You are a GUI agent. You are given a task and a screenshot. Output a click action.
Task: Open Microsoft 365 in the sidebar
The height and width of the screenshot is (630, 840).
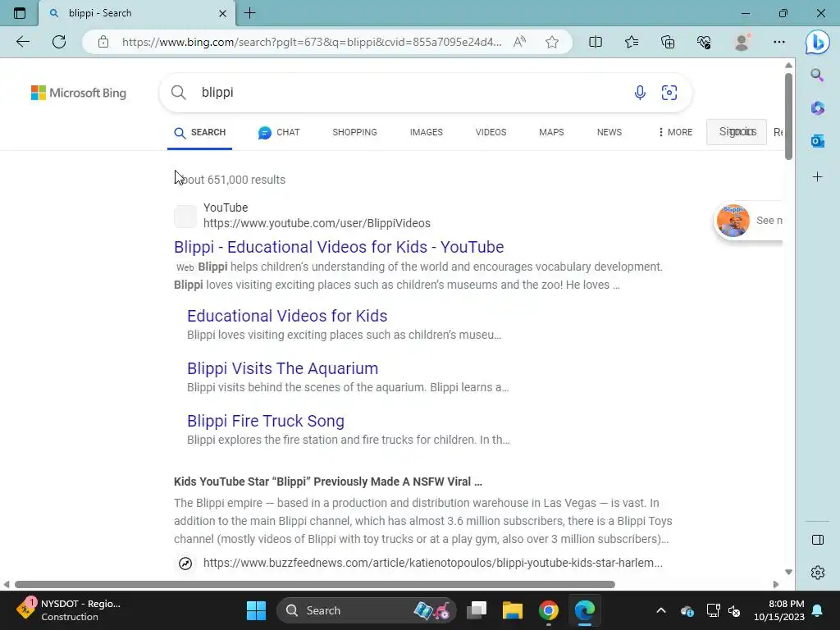point(817,108)
